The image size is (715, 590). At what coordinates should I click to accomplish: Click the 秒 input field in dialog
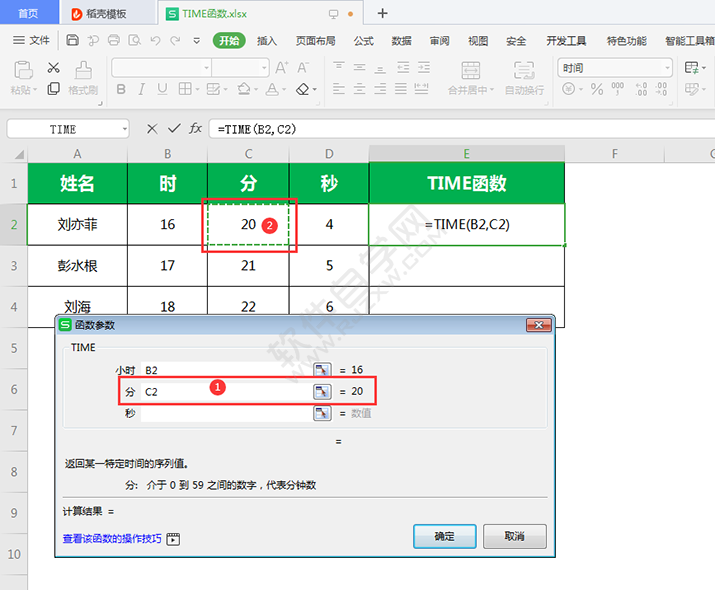coord(226,413)
